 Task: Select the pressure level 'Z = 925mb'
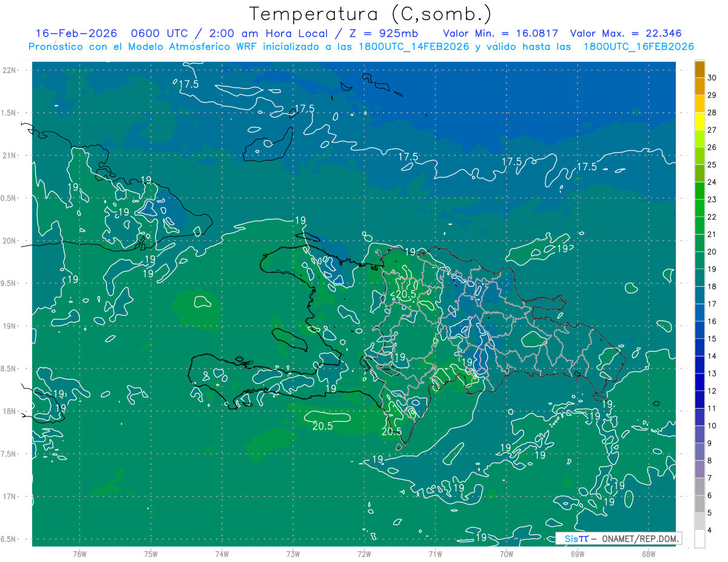tap(383, 33)
